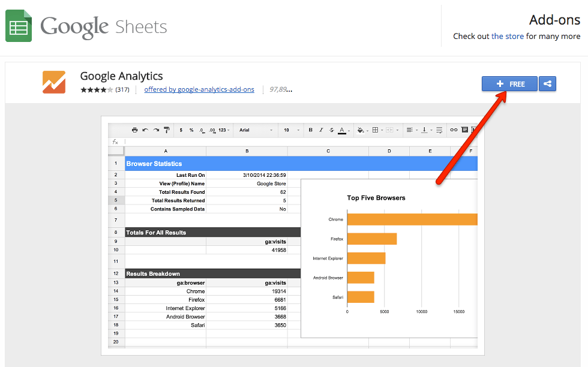Click the star rating (317) reviews
This screenshot has height=367, width=588.
(x=104, y=89)
